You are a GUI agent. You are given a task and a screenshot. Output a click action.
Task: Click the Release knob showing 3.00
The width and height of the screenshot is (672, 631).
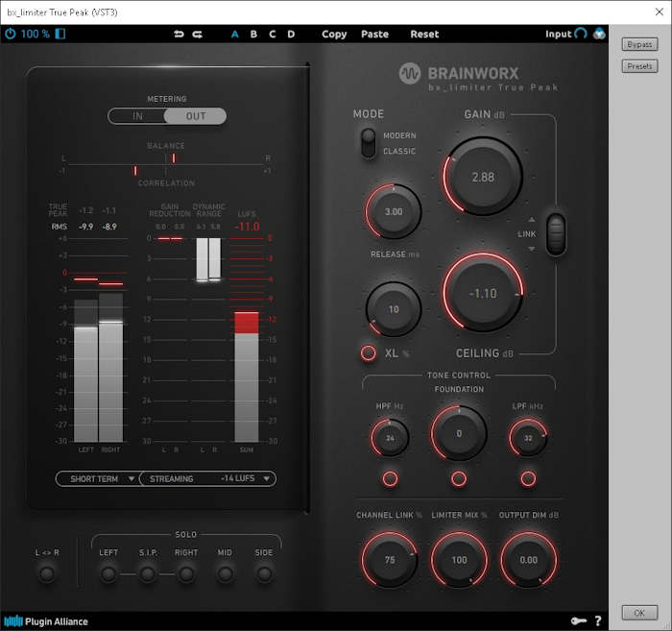click(394, 211)
